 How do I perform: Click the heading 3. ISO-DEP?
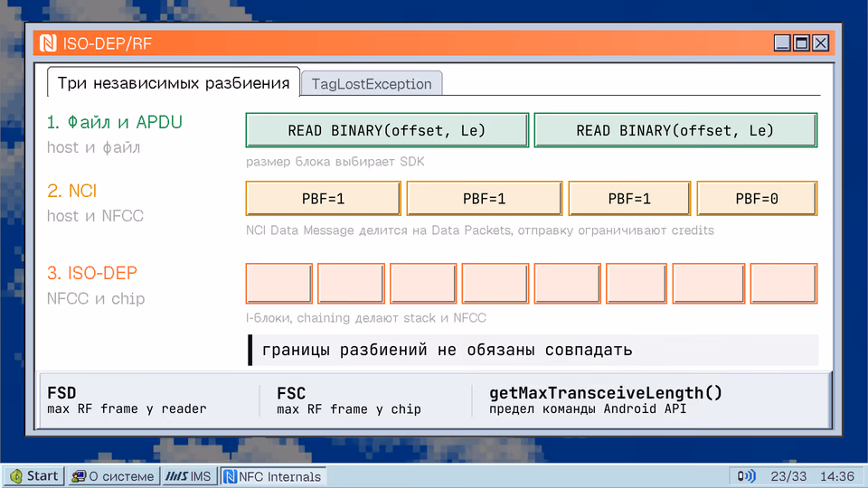tap(92, 273)
